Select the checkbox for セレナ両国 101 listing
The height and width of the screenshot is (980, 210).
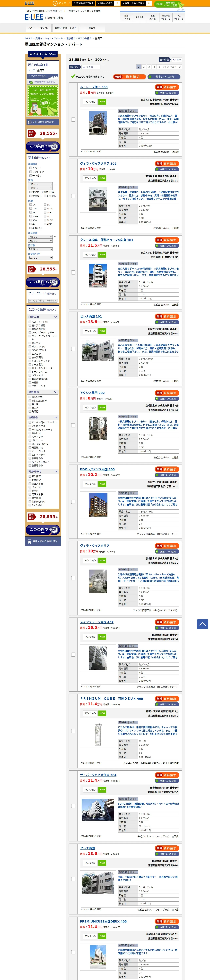[73, 349]
